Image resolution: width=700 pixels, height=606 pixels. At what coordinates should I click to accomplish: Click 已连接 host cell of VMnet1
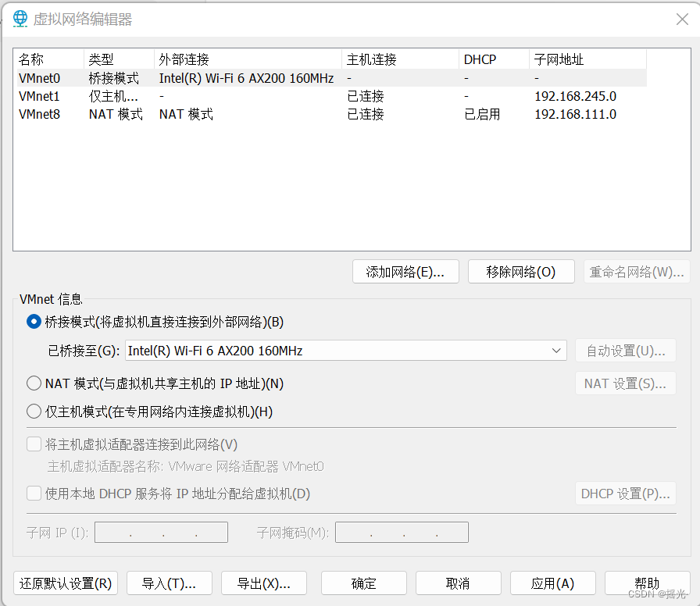(x=366, y=96)
